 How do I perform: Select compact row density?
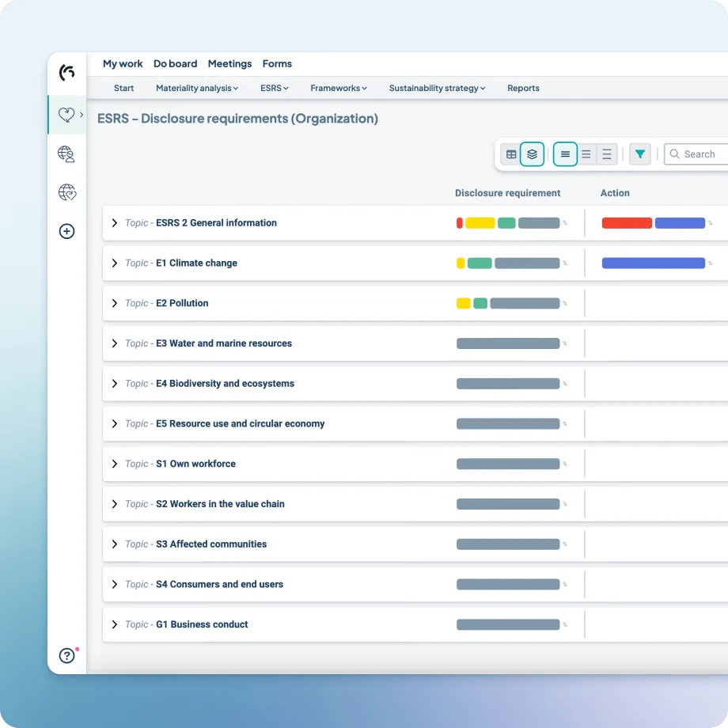(565, 154)
